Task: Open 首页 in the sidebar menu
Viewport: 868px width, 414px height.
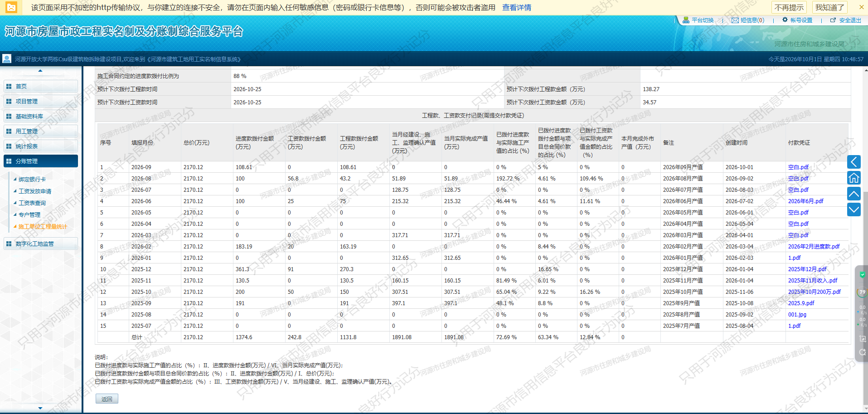Action: [41, 86]
